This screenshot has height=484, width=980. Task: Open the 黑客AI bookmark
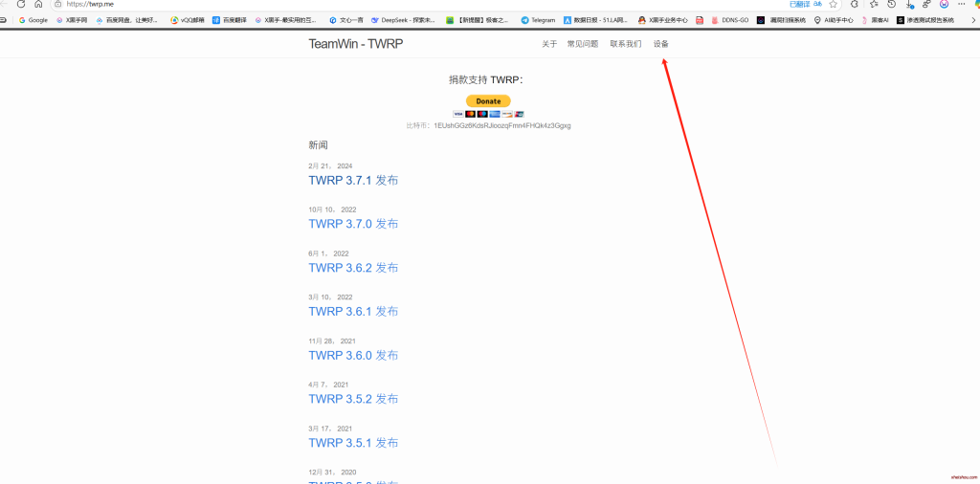pyautogui.click(x=875, y=20)
